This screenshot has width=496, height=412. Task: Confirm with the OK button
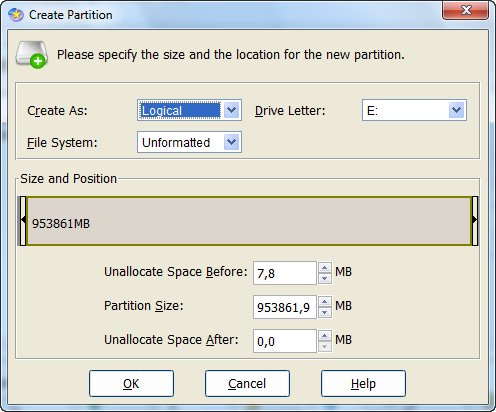coord(131,384)
